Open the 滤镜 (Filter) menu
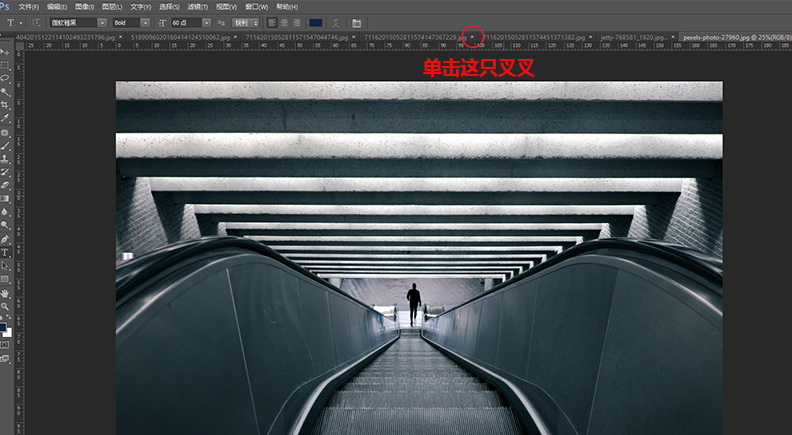792x435 pixels. coord(192,6)
